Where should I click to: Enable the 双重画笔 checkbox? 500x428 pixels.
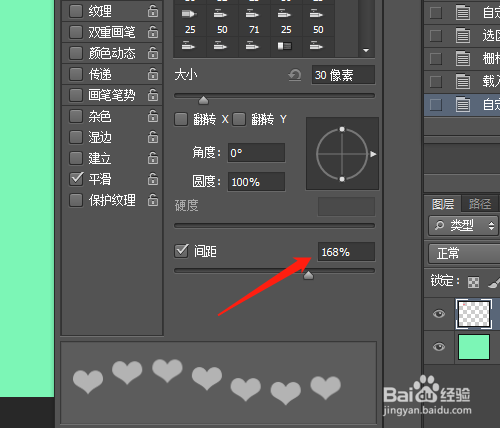(76, 32)
